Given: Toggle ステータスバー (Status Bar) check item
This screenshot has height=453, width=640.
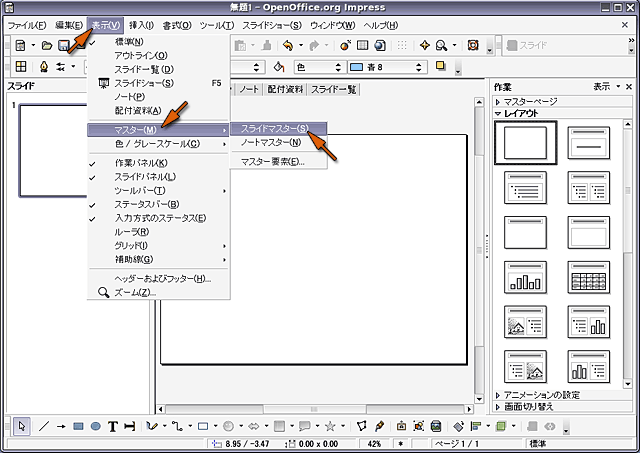Looking at the screenshot, I should [x=145, y=204].
